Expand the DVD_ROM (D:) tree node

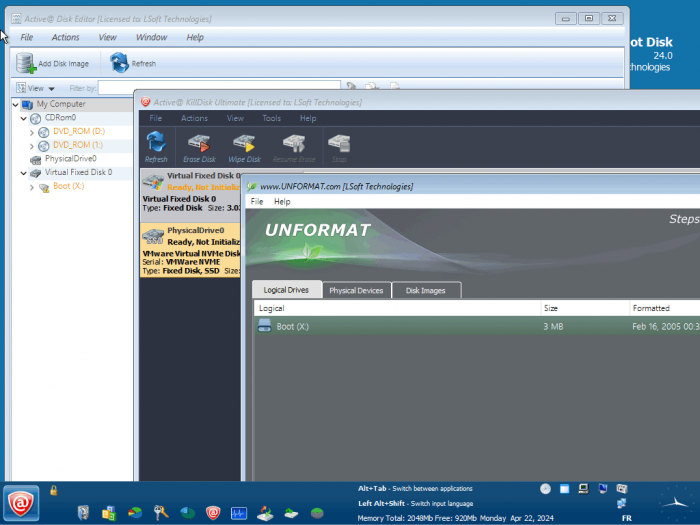31,131
